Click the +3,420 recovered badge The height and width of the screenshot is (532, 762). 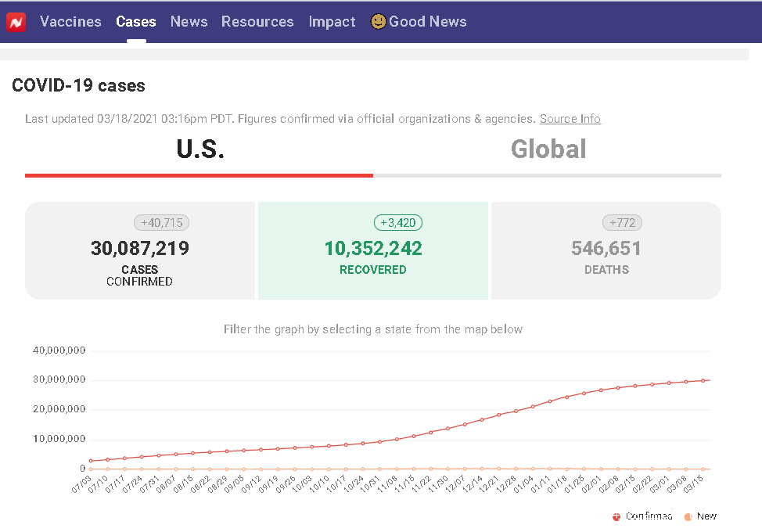[397, 223]
